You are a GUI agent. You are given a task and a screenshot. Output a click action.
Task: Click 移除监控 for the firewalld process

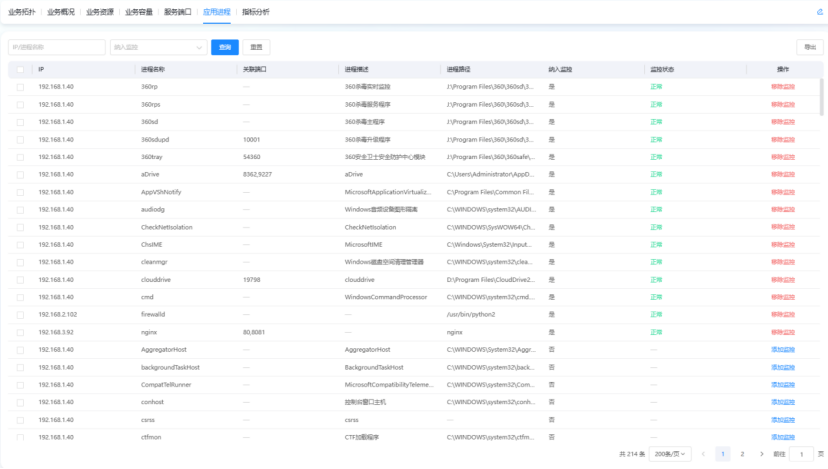click(x=783, y=314)
